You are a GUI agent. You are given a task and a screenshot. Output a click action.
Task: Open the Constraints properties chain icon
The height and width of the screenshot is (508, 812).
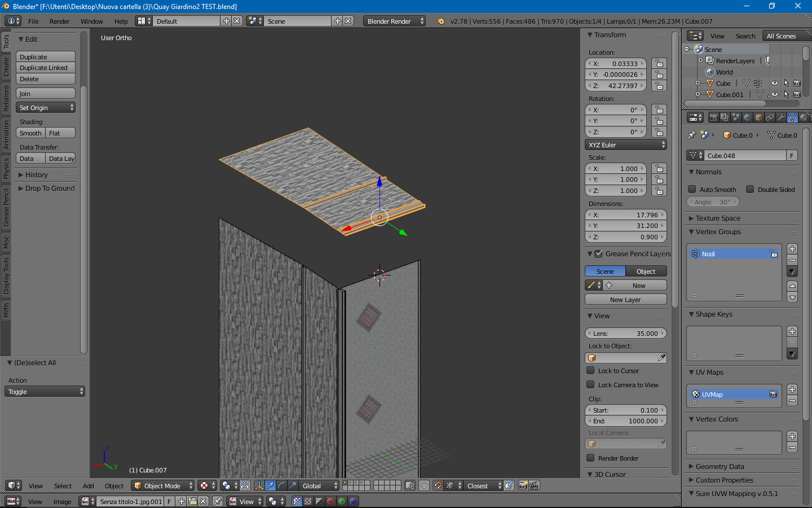pos(770,118)
